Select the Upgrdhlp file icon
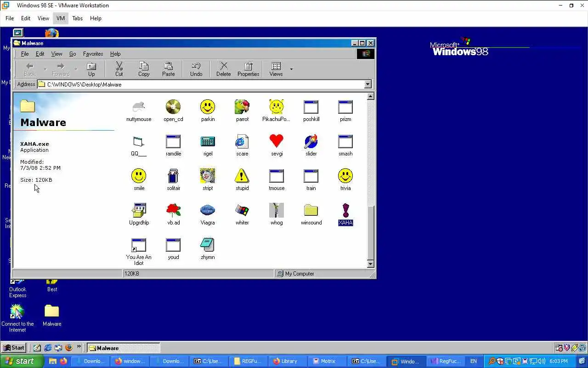This screenshot has height=368, width=588. point(139,210)
